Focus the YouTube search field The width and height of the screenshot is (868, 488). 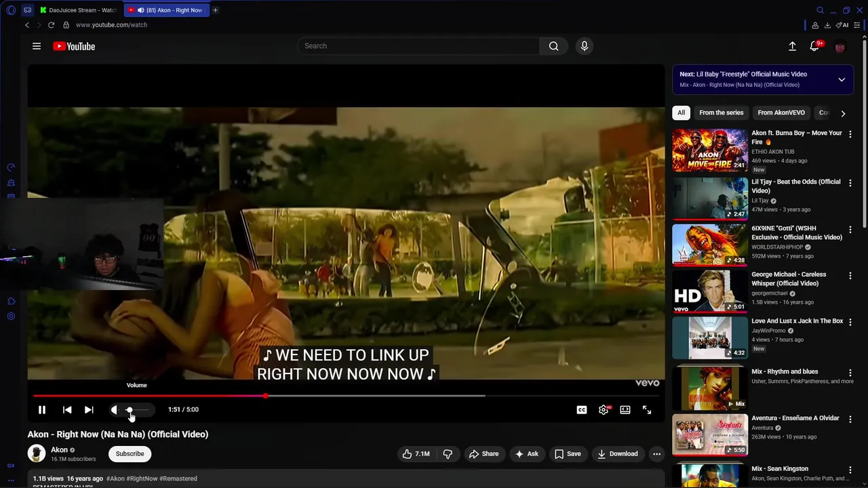tap(418, 46)
